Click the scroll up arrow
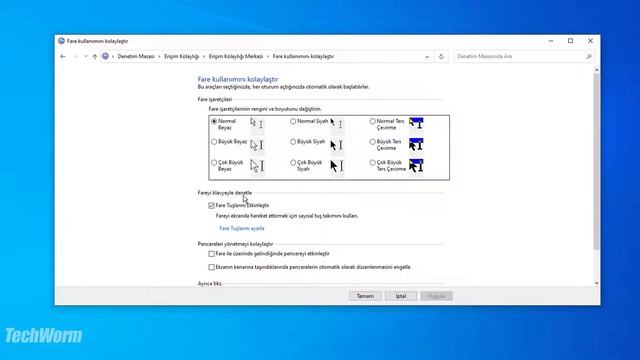Image resolution: width=640 pixels, height=360 pixels. click(x=596, y=71)
